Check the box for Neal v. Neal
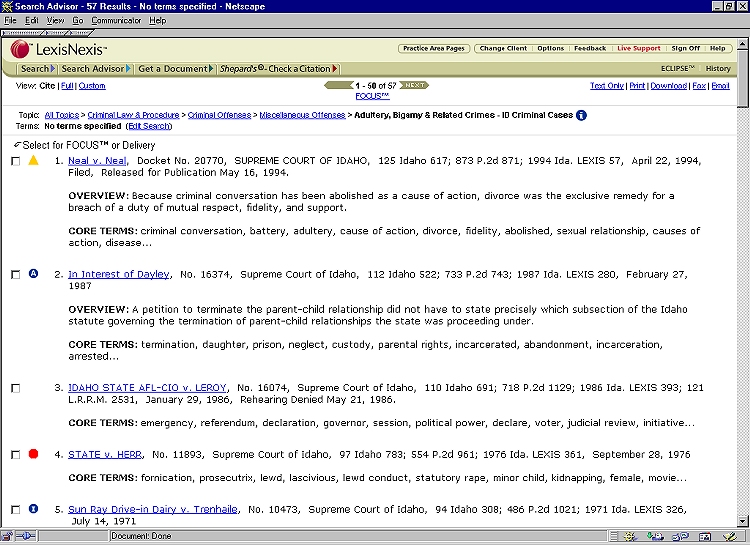 15,161
